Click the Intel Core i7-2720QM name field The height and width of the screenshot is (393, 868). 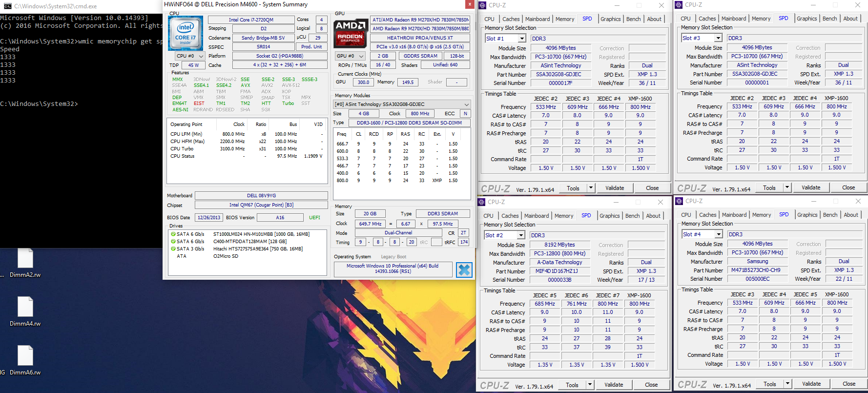tap(251, 20)
